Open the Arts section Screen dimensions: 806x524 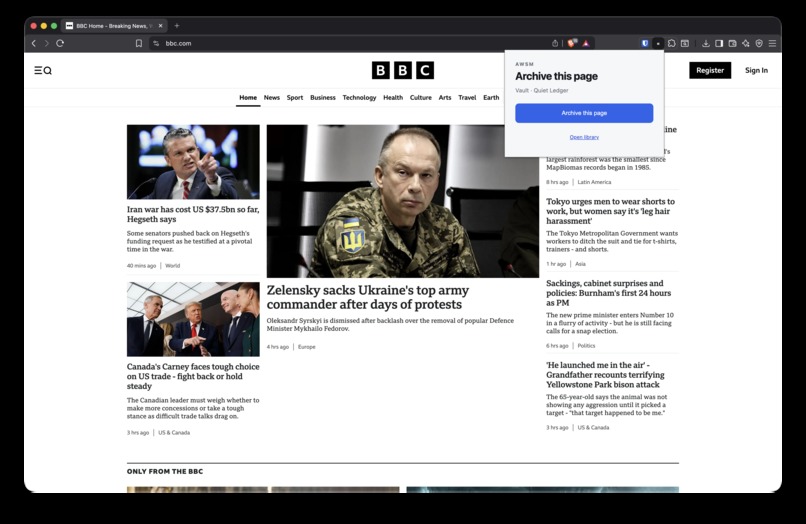(445, 97)
